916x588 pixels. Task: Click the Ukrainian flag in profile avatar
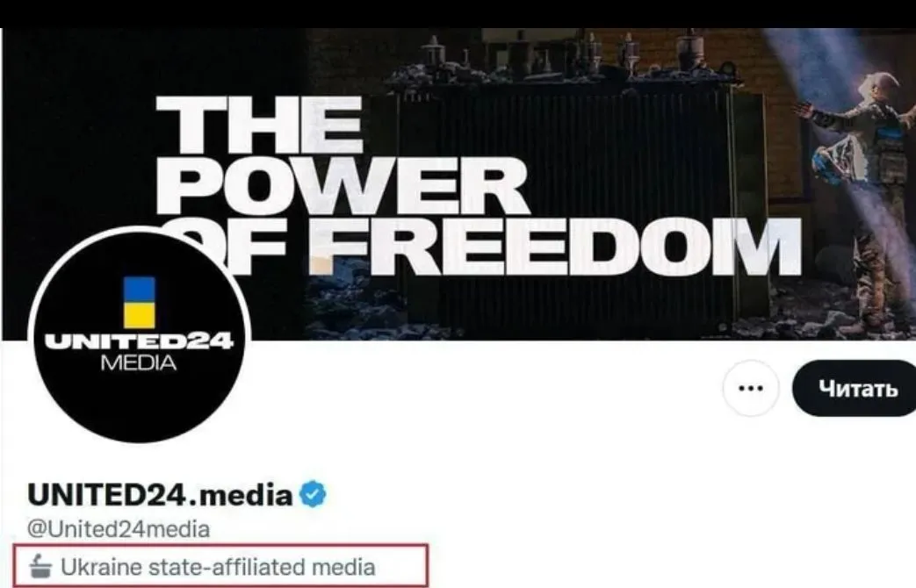139,302
